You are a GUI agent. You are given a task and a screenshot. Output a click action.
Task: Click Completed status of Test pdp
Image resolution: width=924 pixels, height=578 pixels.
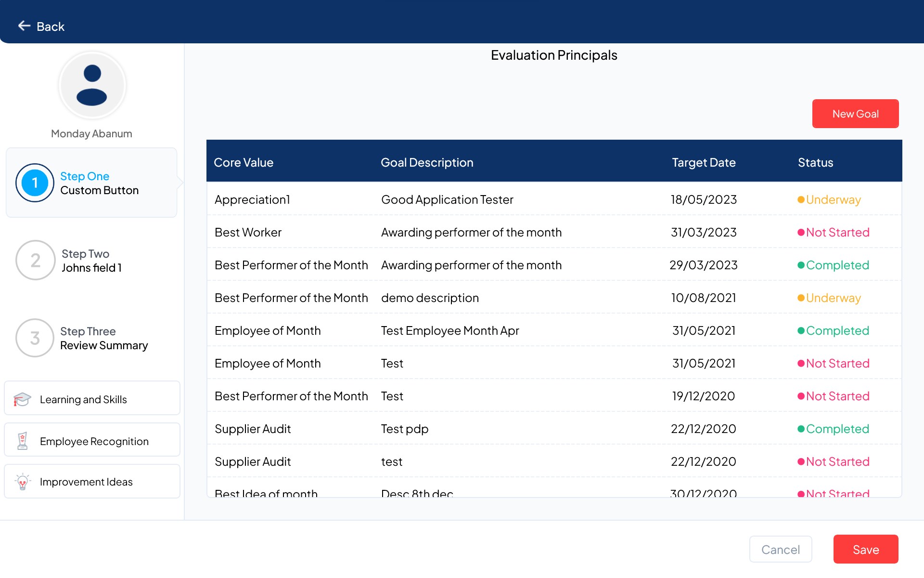click(x=837, y=429)
